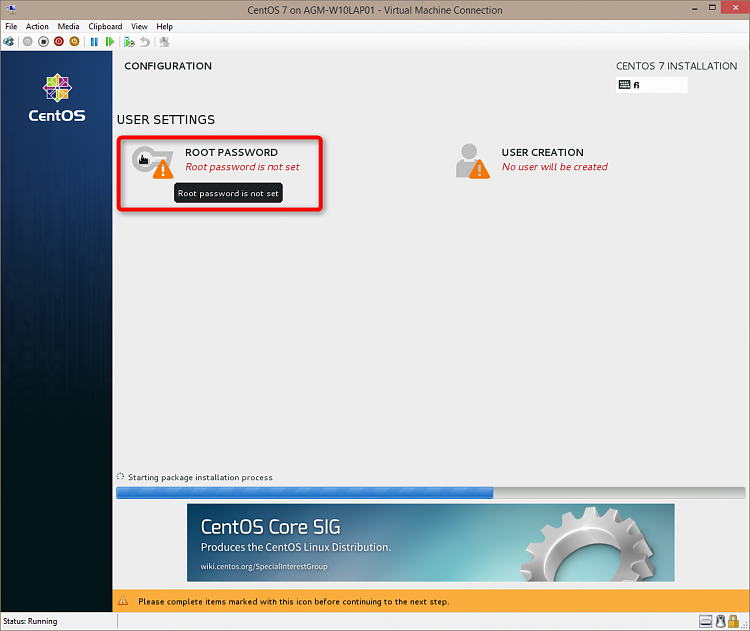Click the user creation person icon

coord(473,161)
